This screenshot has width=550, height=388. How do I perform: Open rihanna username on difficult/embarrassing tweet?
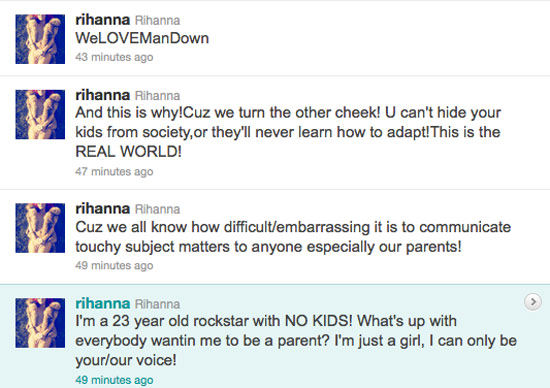tap(102, 209)
